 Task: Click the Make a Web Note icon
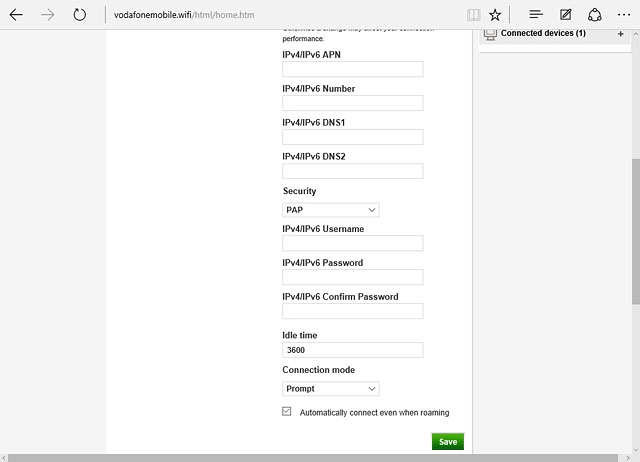point(566,15)
